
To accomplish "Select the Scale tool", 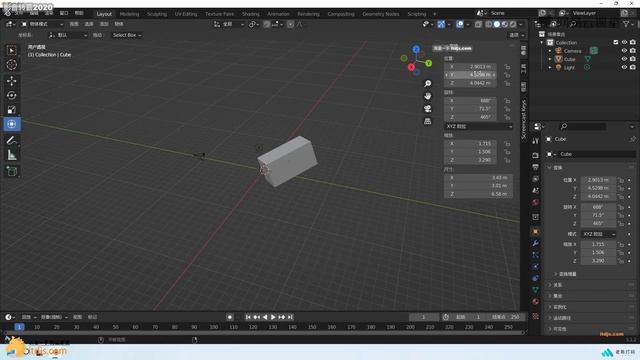I will [12, 110].
